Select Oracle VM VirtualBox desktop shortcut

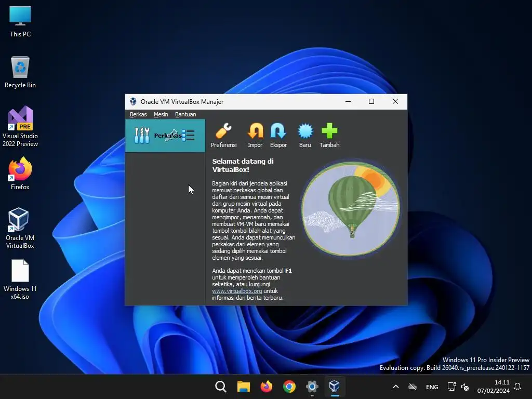20,228
